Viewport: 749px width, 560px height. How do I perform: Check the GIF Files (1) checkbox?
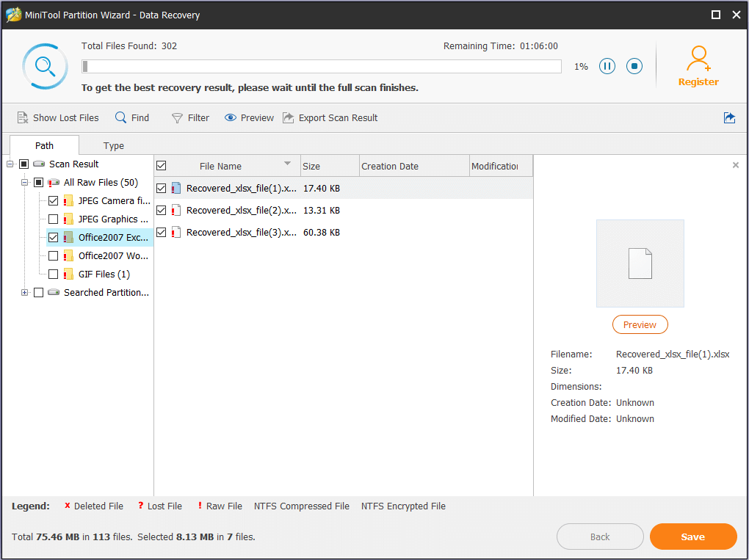tap(53, 274)
